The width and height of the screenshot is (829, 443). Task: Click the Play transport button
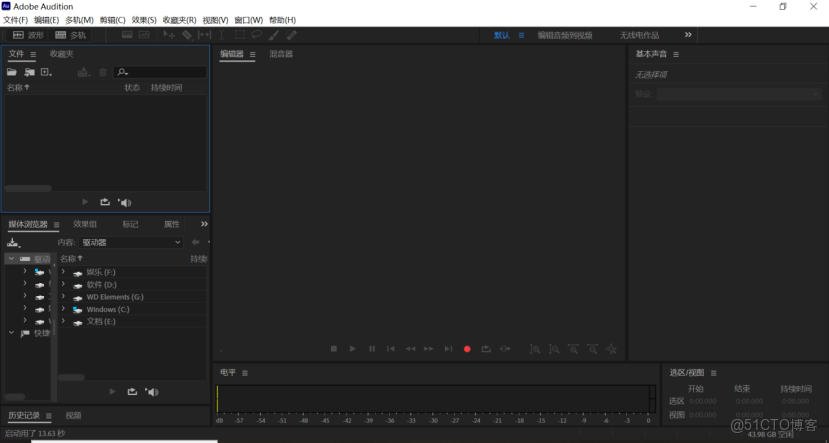pyautogui.click(x=353, y=349)
